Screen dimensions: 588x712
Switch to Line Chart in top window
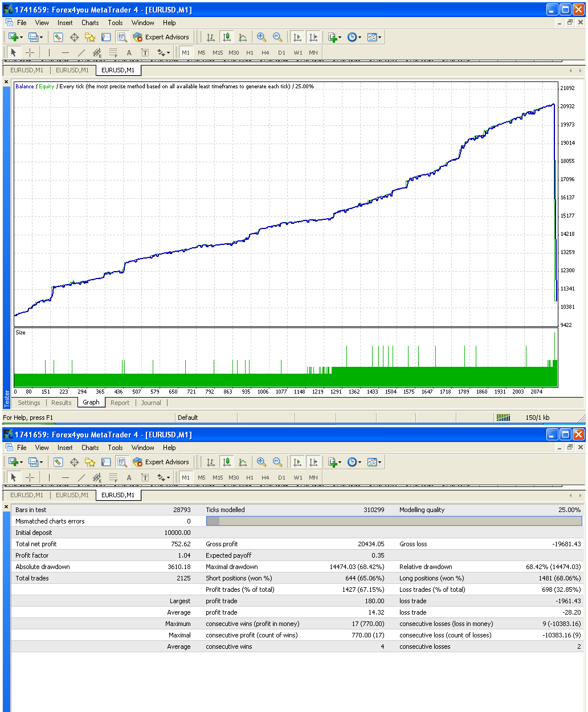[x=243, y=37]
